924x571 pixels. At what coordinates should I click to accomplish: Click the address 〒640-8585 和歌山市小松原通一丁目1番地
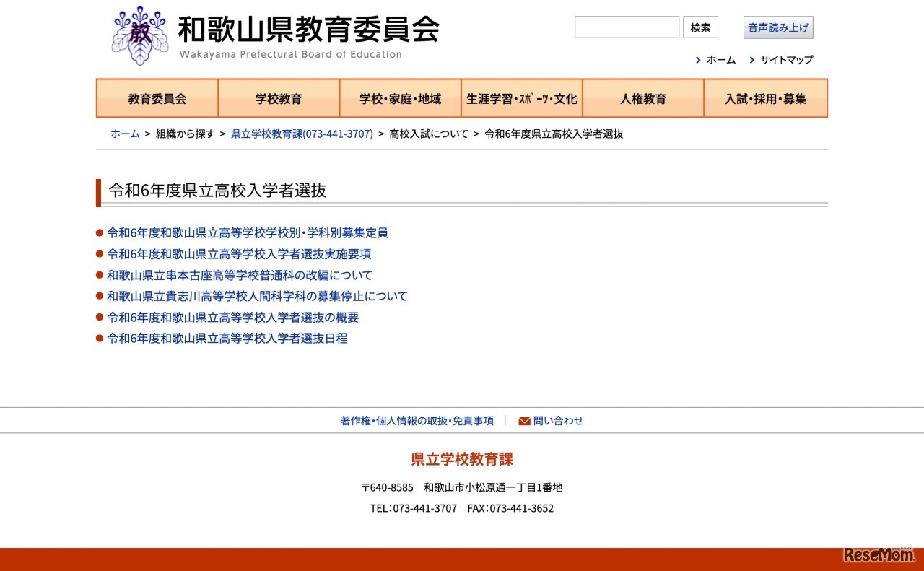[x=462, y=487]
